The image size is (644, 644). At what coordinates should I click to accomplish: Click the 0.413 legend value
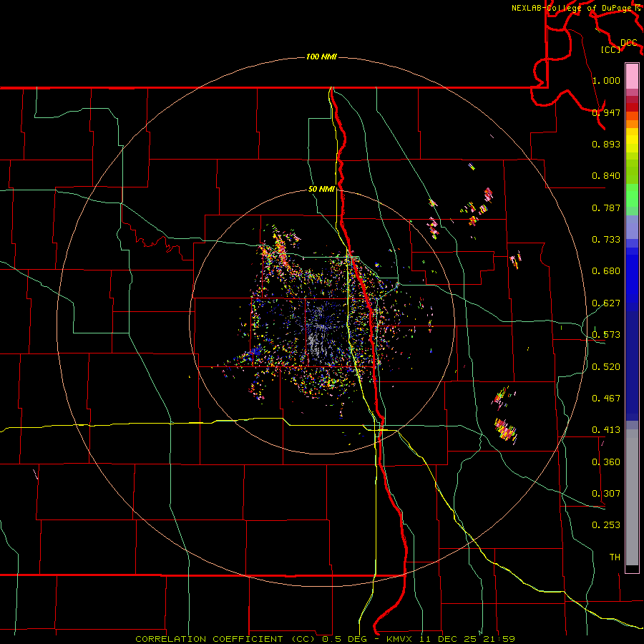(606, 430)
